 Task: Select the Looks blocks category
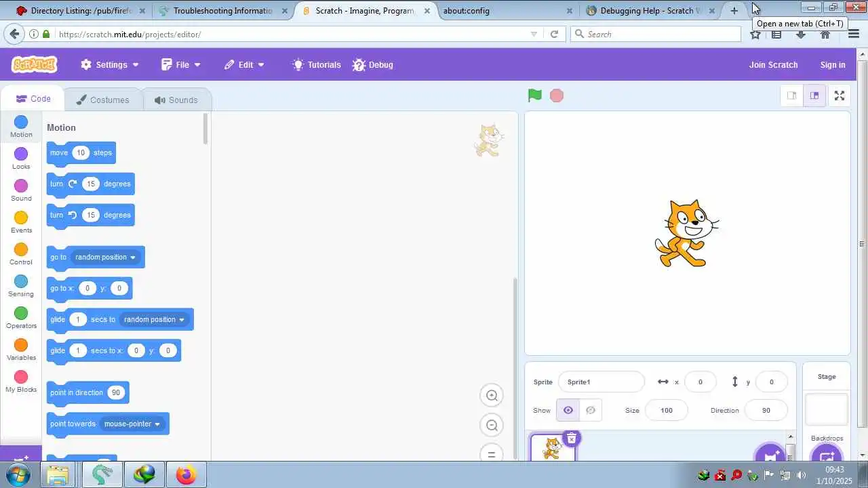(21, 159)
